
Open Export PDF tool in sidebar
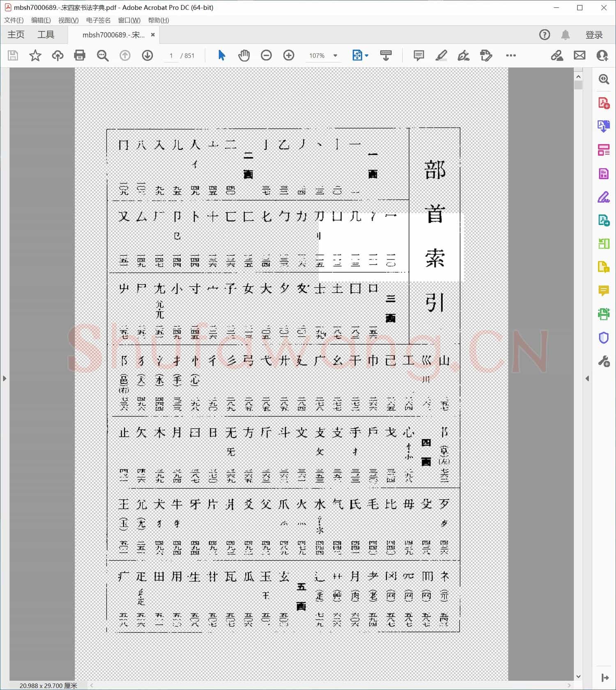tap(604, 126)
